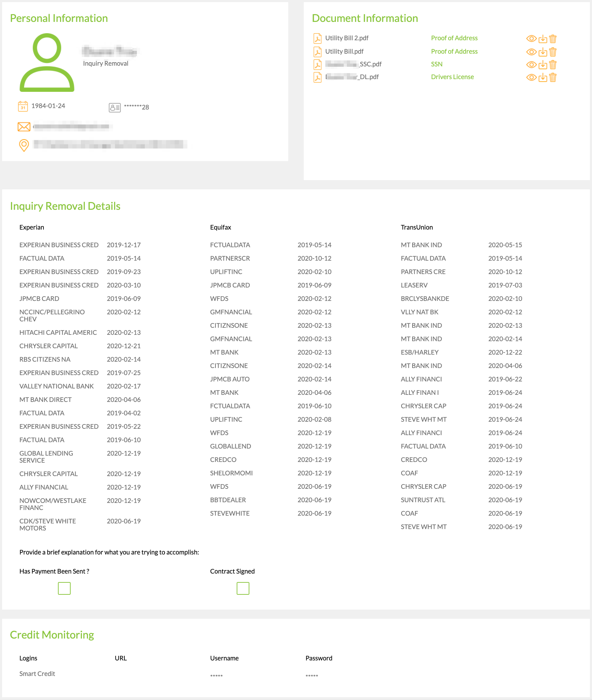Screen dimensions: 592x700
Task: Select the date of birth 1984-01-24
Action: 48,106
